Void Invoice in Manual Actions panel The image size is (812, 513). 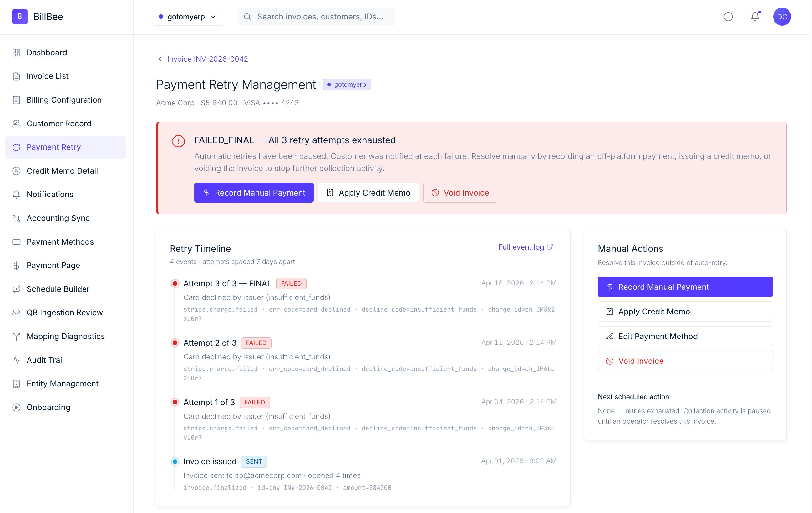point(685,361)
